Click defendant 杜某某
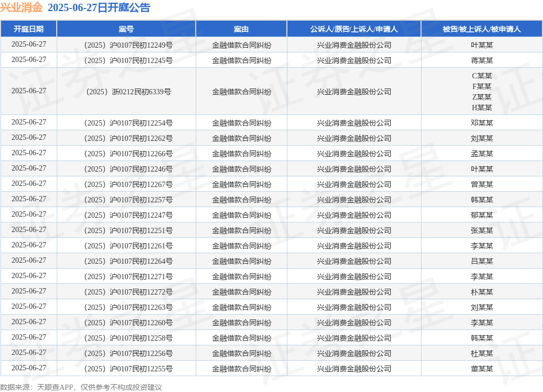Screen dimensions: 543x392 [x=481, y=353]
